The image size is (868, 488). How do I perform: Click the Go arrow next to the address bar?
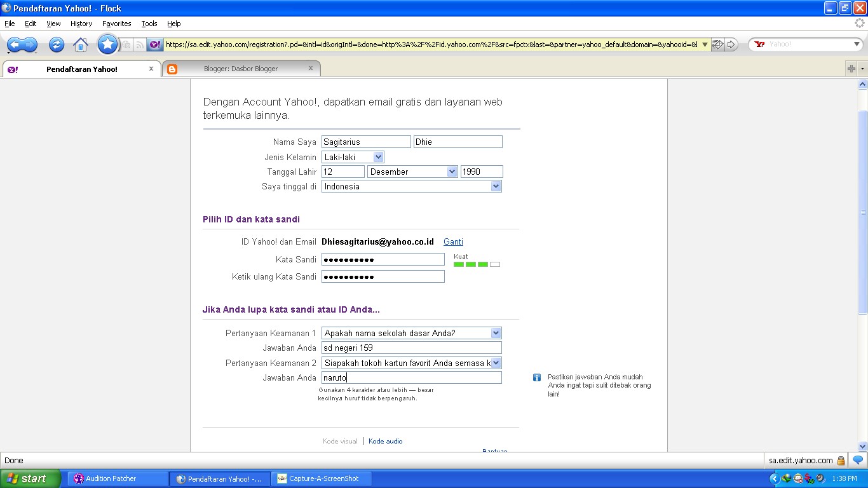click(x=731, y=44)
